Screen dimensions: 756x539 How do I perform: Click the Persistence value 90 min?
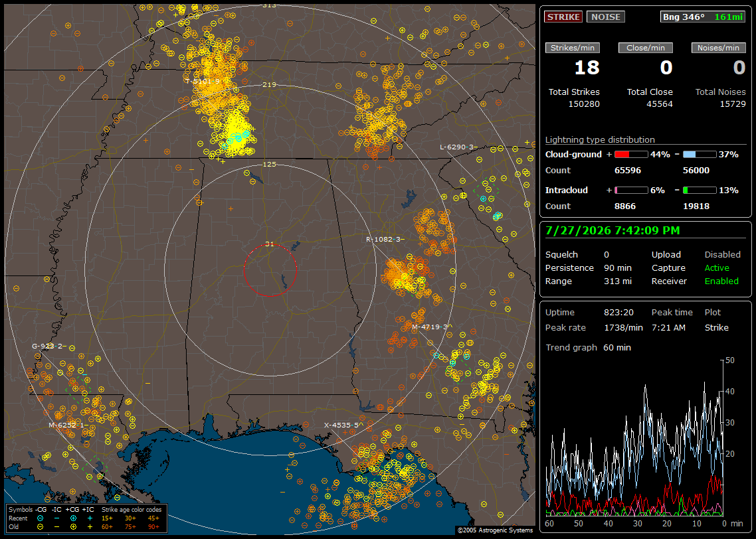[x=618, y=268]
